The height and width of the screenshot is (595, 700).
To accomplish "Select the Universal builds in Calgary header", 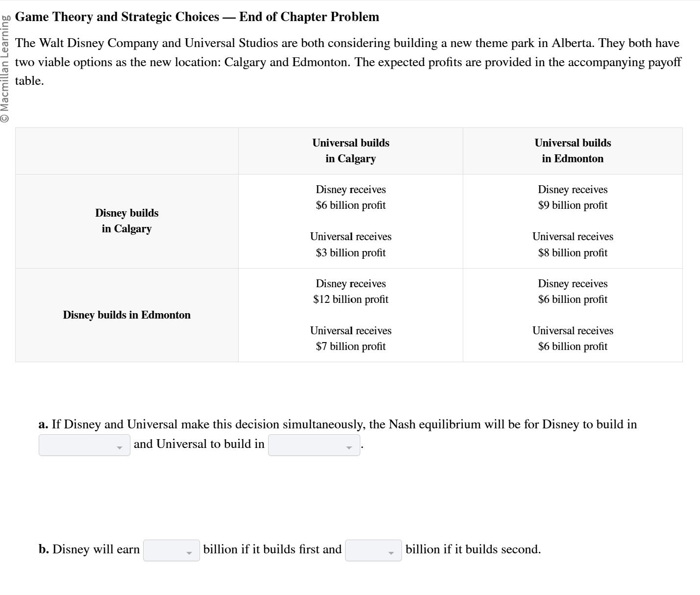I will click(x=350, y=150).
